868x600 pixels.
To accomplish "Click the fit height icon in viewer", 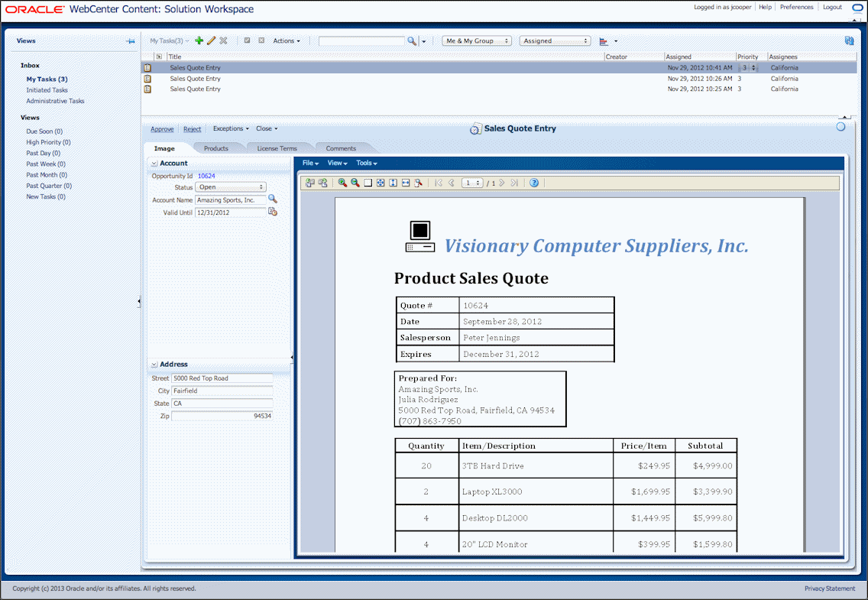I will [393, 183].
